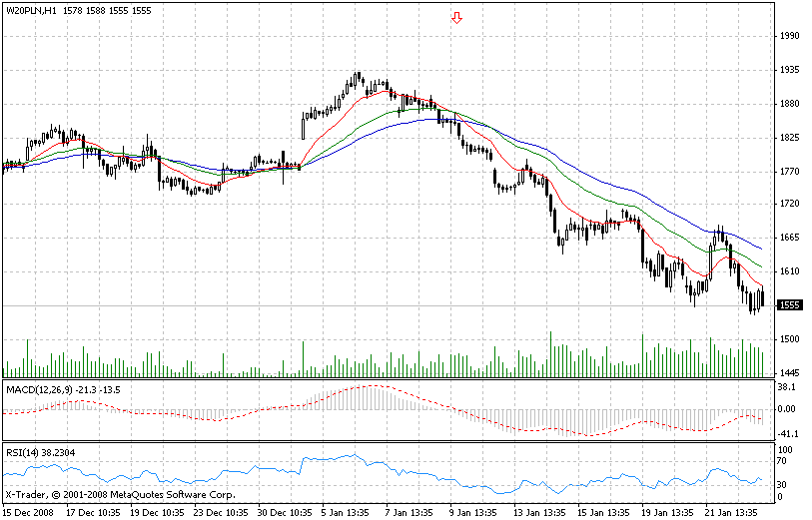Click the RSI 100 scale value
The width and height of the screenshot is (812, 520).
tap(786, 449)
